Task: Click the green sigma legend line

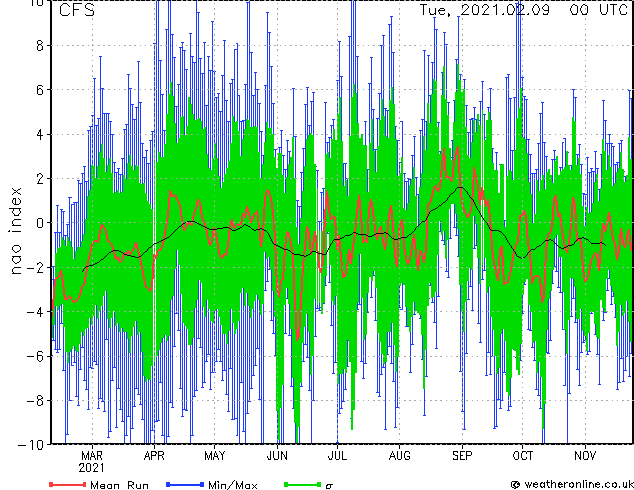Action: point(302,484)
